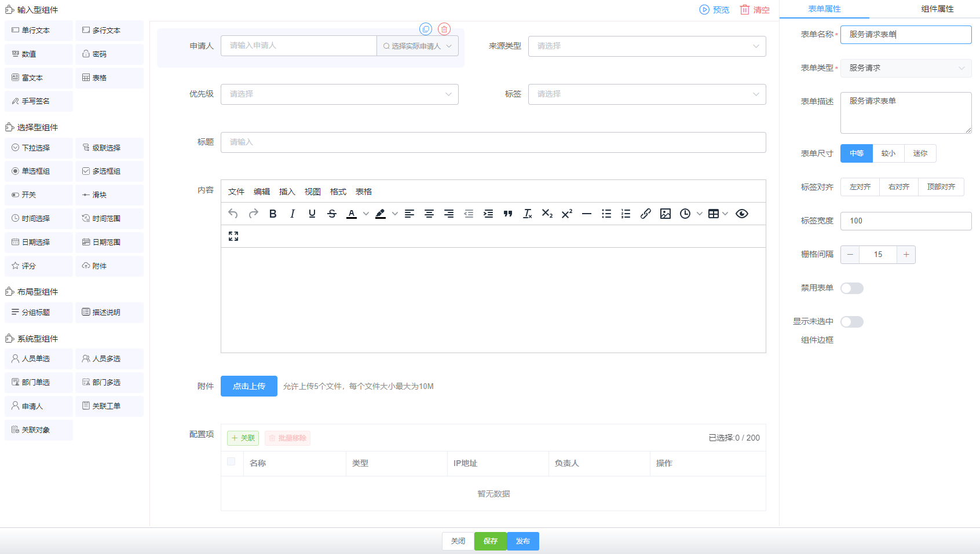The width and height of the screenshot is (980, 554).
Task: Click the red delete icon above 申请人 field
Action: click(444, 29)
